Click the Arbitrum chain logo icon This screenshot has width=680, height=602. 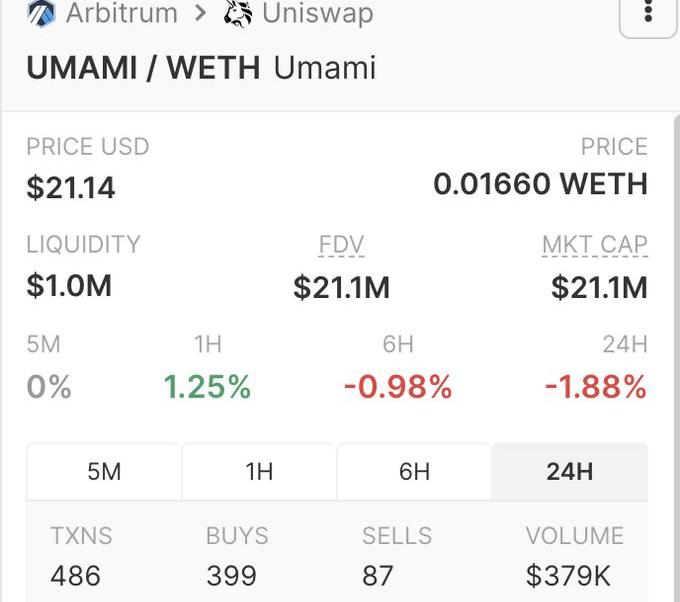coord(42,13)
